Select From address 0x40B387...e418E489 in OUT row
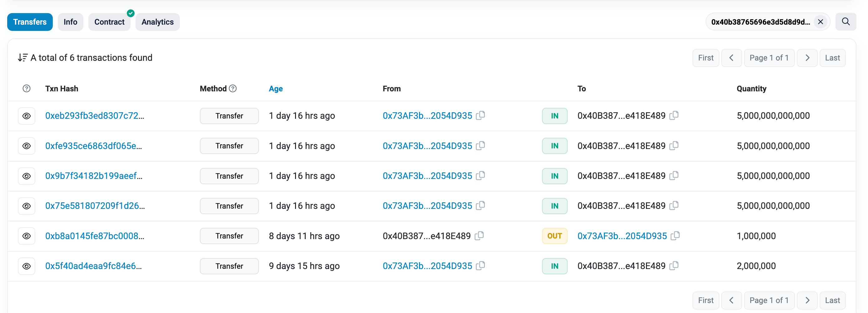This screenshot has height=313, width=868. 427,236
